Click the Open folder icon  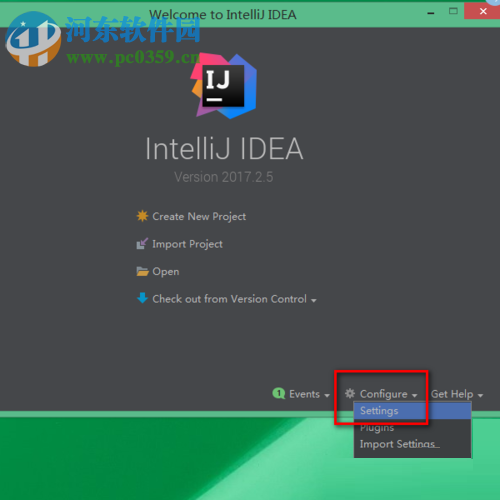point(142,271)
